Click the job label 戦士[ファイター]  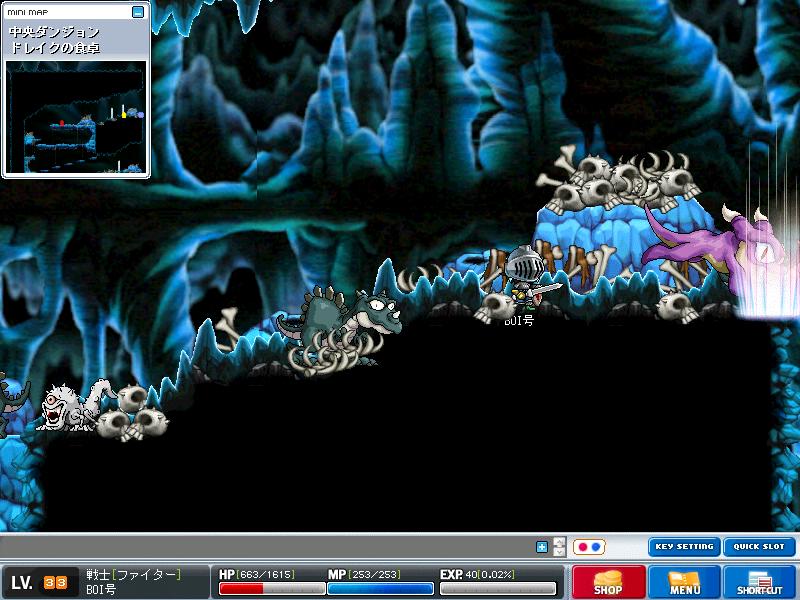[134, 574]
